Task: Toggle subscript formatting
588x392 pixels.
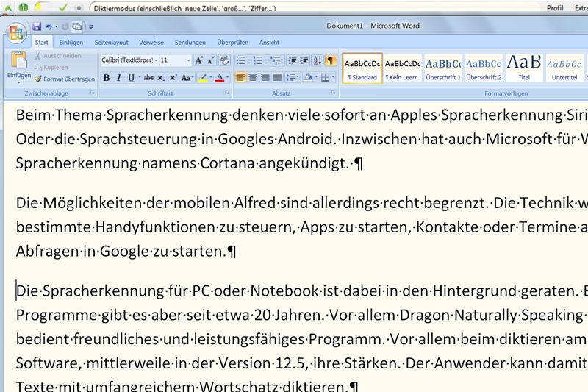Action: [x=161, y=78]
